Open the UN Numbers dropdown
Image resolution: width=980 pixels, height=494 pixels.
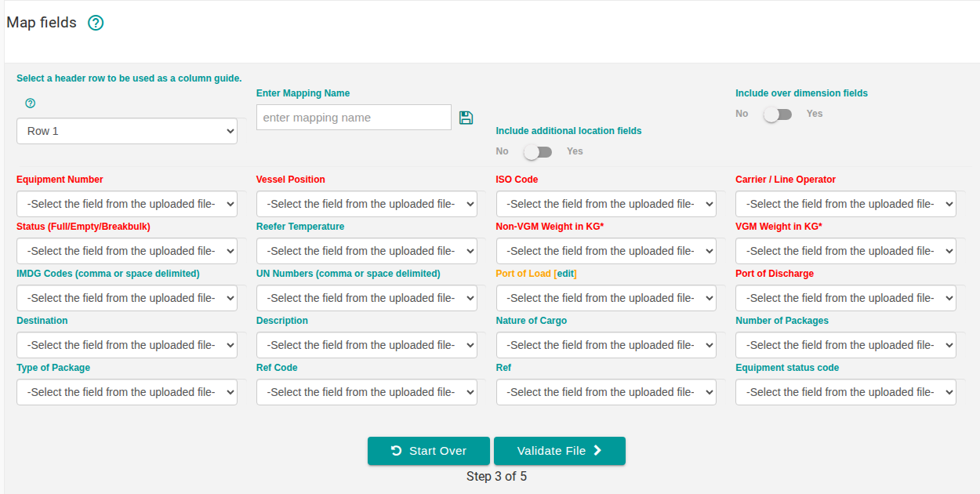367,298
